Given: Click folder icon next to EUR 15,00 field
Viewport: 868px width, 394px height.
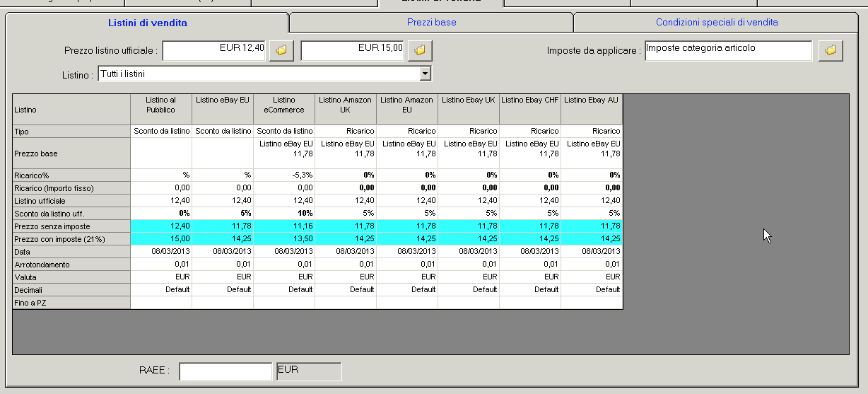Looking at the screenshot, I should coord(420,50).
